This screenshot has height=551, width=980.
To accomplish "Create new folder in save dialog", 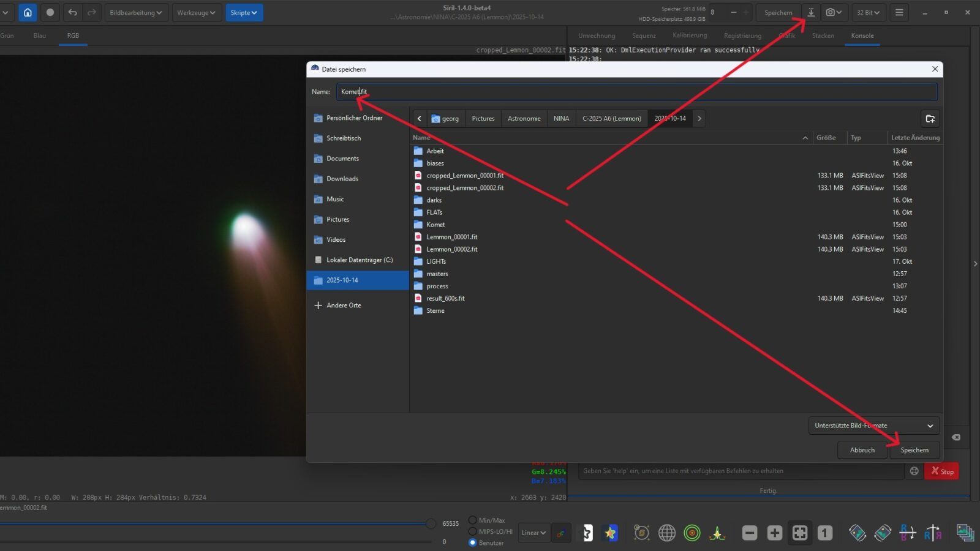I will point(930,118).
